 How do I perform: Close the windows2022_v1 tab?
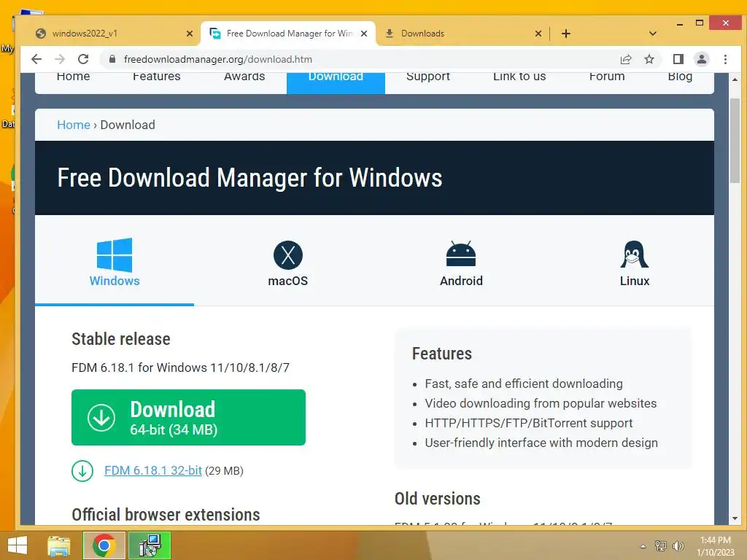coord(189,34)
